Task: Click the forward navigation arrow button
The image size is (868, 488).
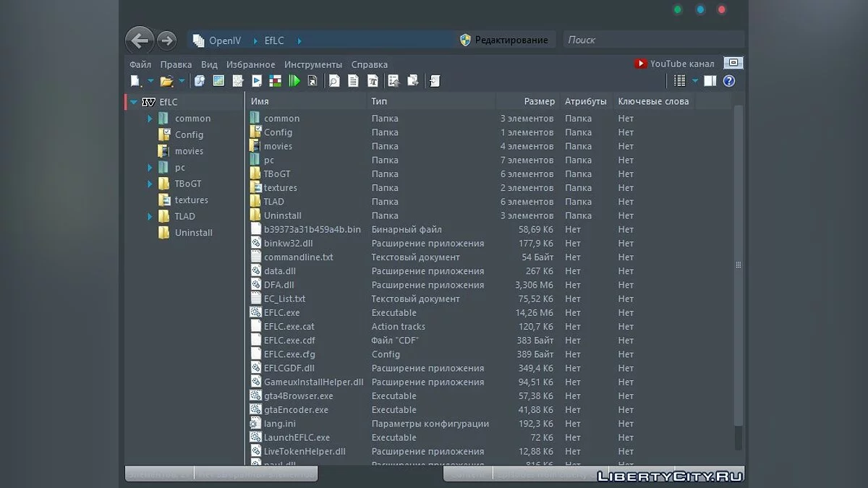Action: (x=166, y=40)
